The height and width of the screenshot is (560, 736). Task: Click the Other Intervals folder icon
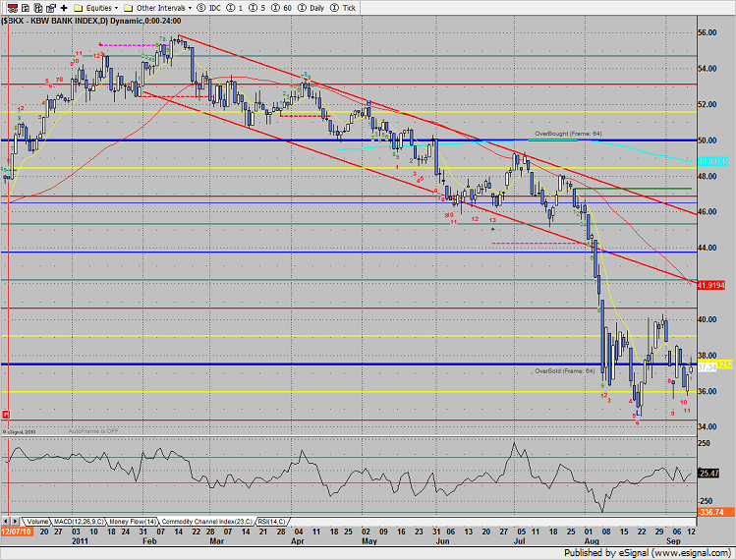[x=128, y=8]
